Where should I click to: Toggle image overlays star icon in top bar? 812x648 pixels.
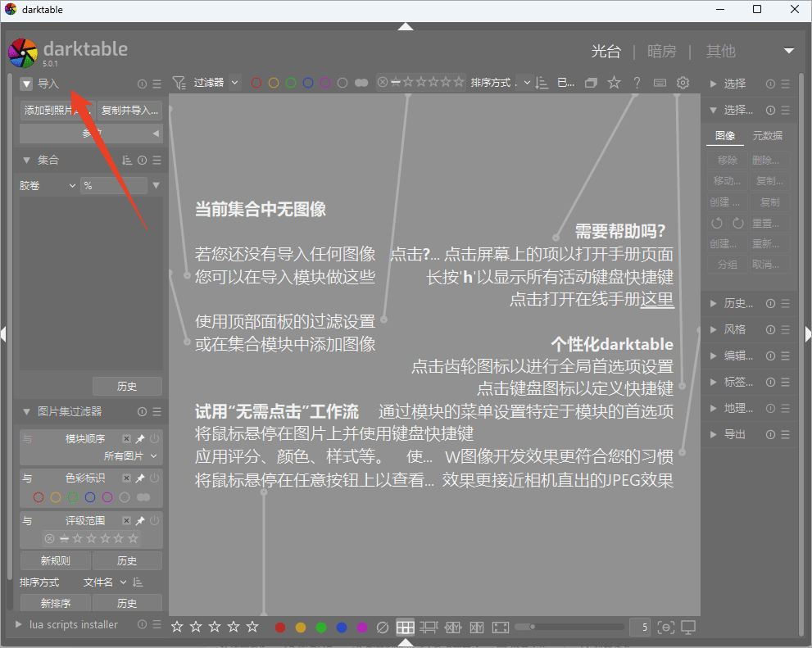(x=612, y=83)
